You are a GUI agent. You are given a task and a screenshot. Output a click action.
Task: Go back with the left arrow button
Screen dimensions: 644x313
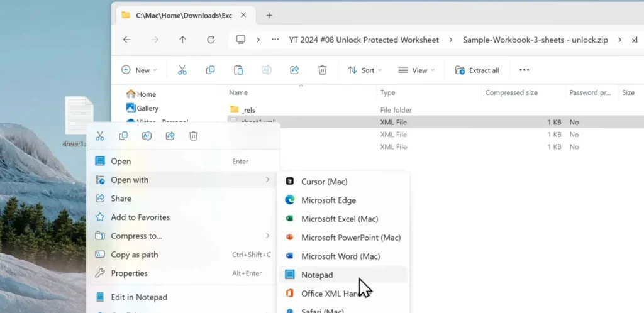127,40
